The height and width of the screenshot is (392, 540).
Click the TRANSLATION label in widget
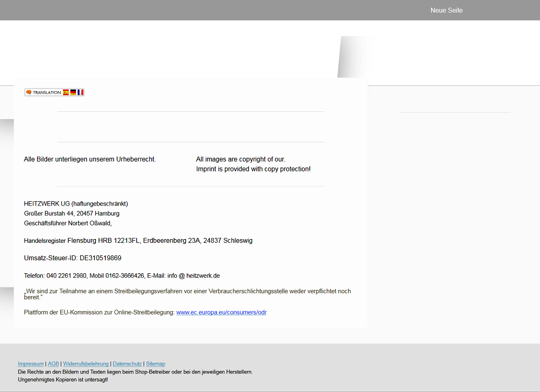point(47,93)
